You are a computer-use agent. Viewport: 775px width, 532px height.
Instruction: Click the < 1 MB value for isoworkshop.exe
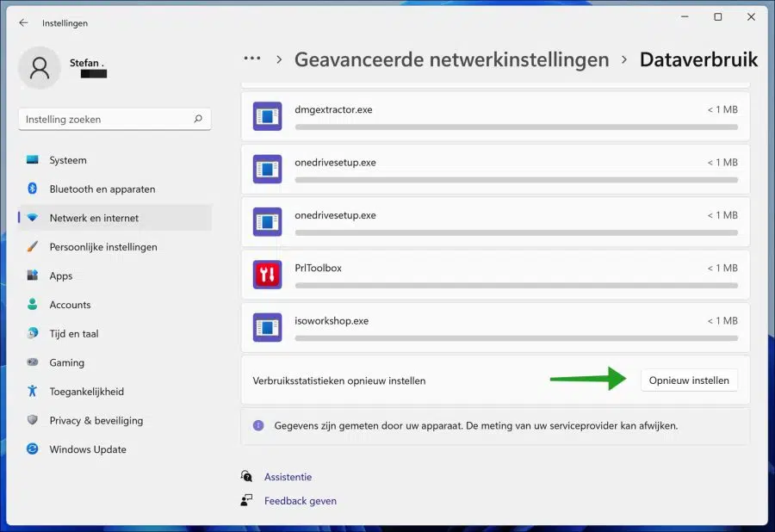click(722, 320)
